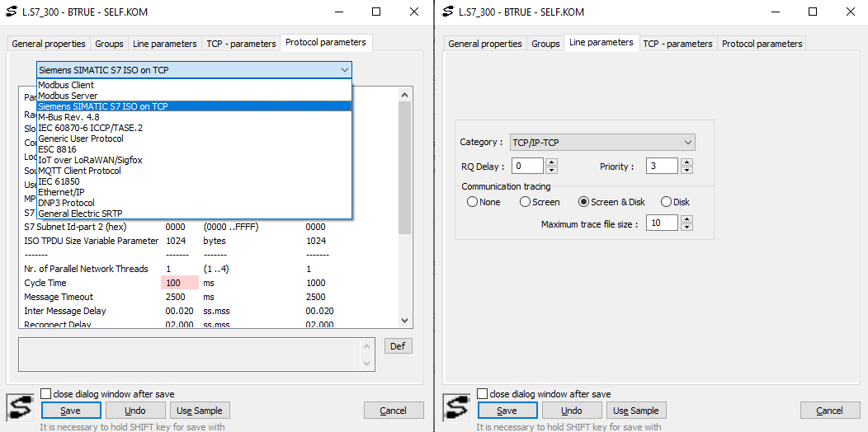This screenshot has width=868, height=432.
Task: Click the app icon in right window title bar
Action: click(x=447, y=12)
